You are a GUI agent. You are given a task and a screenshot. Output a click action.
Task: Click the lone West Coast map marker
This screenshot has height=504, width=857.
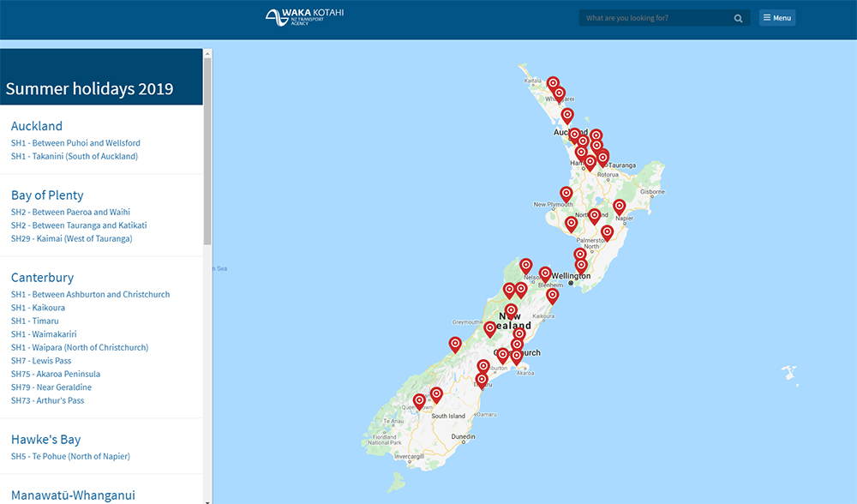455,345
